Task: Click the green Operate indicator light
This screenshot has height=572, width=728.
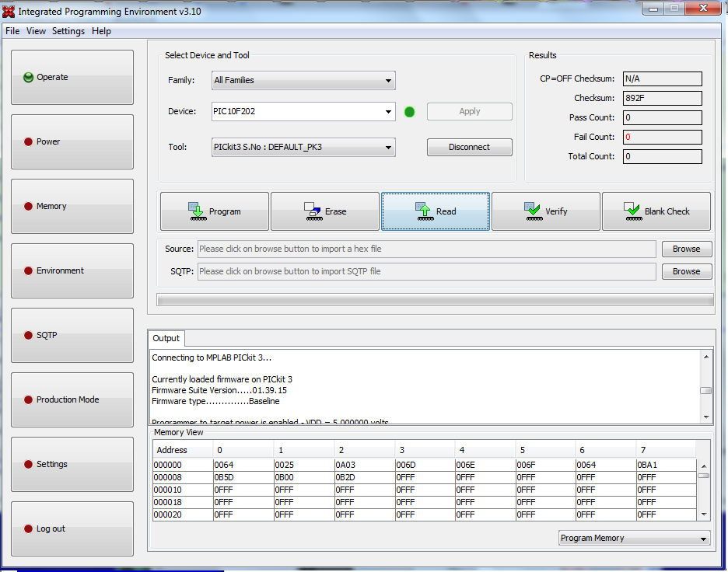Action: 28,78
